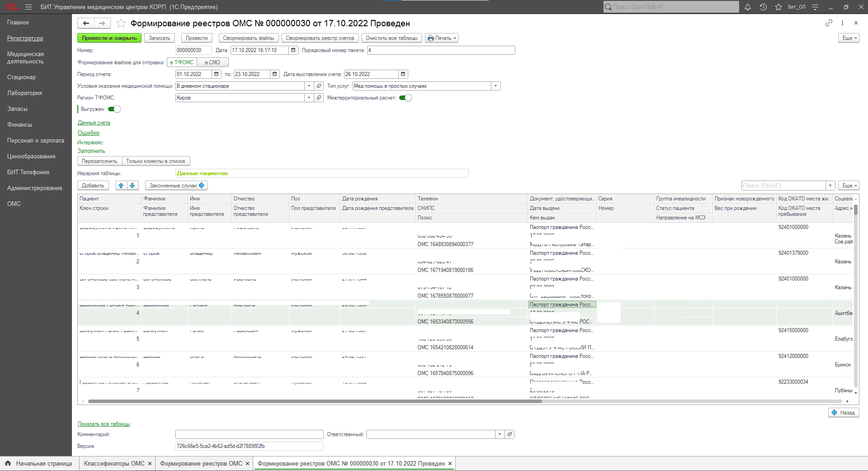Add the document to favorites via the star
The height and width of the screenshot is (471, 868).
tap(121, 23)
